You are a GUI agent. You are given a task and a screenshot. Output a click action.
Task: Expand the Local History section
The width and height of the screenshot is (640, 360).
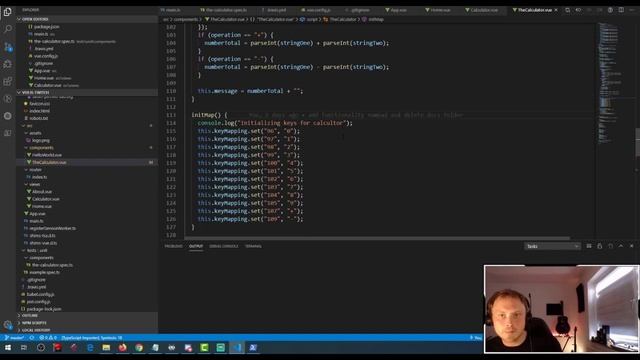[x=87, y=330]
